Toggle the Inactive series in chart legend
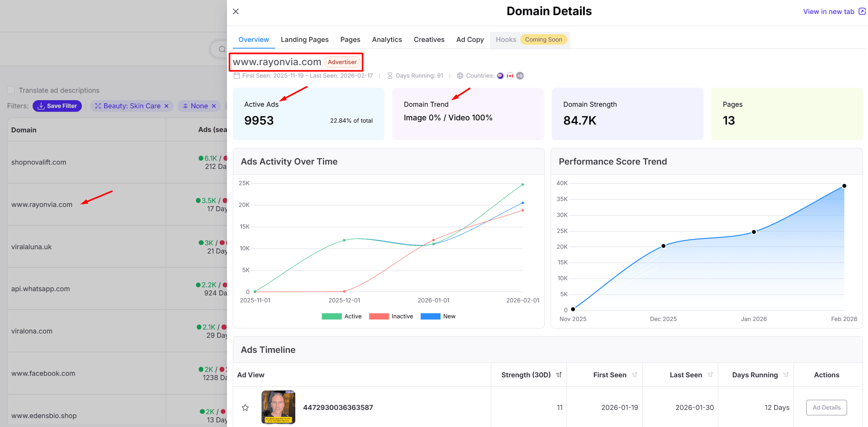The height and width of the screenshot is (427, 868). point(391,316)
